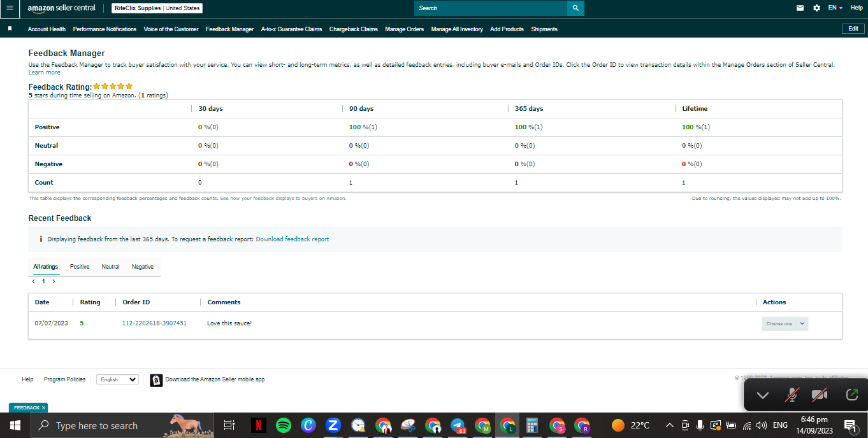The width and height of the screenshot is (868, 438).
Task: Open Shipments in navbar
Action: (x=544, y=29)
